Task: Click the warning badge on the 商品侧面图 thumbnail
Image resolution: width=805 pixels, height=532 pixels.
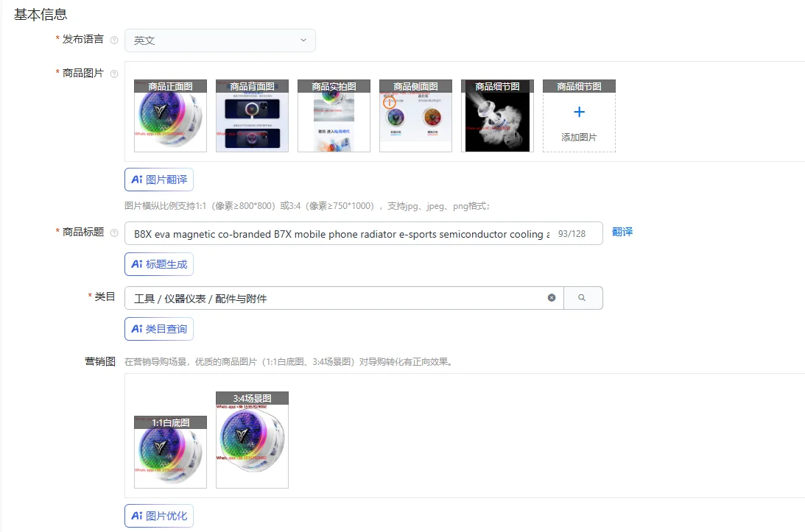Action: click(x=390, y=102)
